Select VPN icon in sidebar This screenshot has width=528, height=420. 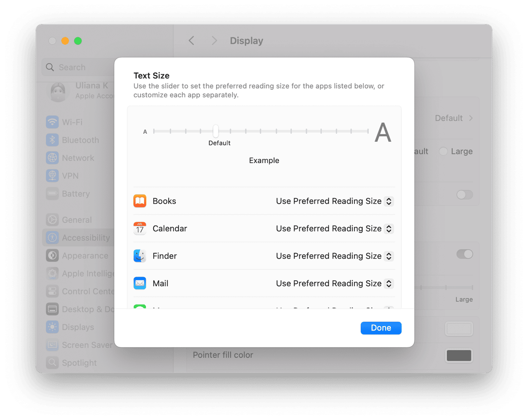click(53, 176)
